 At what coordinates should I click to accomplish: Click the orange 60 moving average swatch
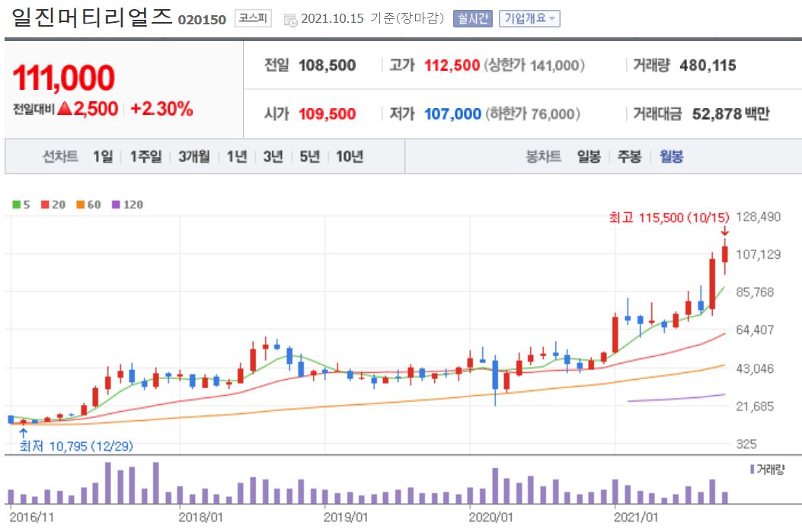tap(80, 205)
